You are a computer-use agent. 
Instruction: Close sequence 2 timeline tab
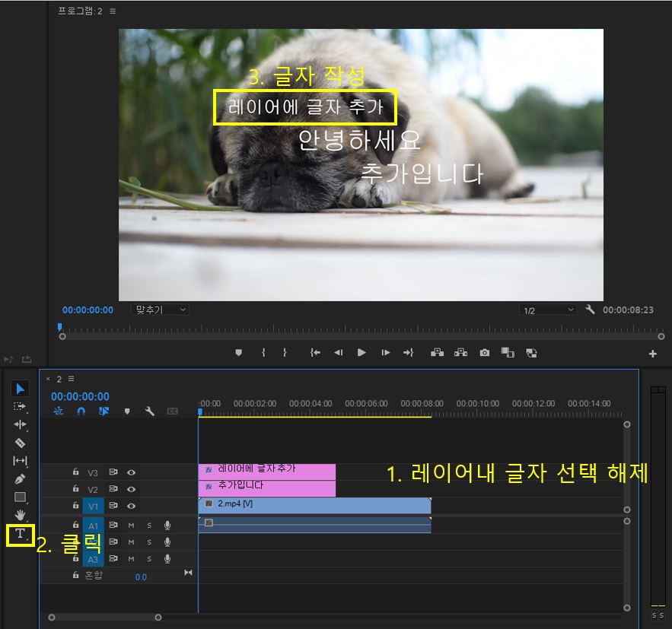tap(48, 379)
